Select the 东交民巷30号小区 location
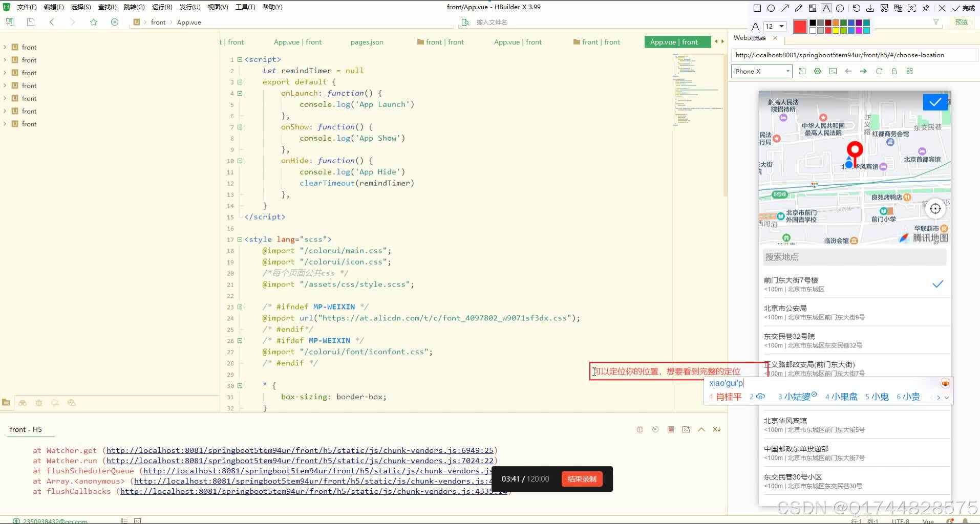The width and height of the screenshot is (980, 524). [x=854, y=481]
